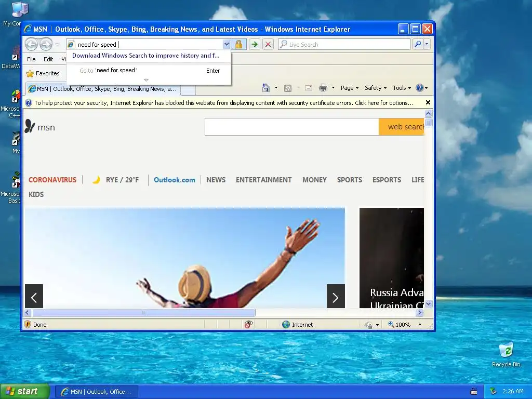Open the ENTERTAINMENT section
The image size is (532, 399).
click(x=263, y=180)
